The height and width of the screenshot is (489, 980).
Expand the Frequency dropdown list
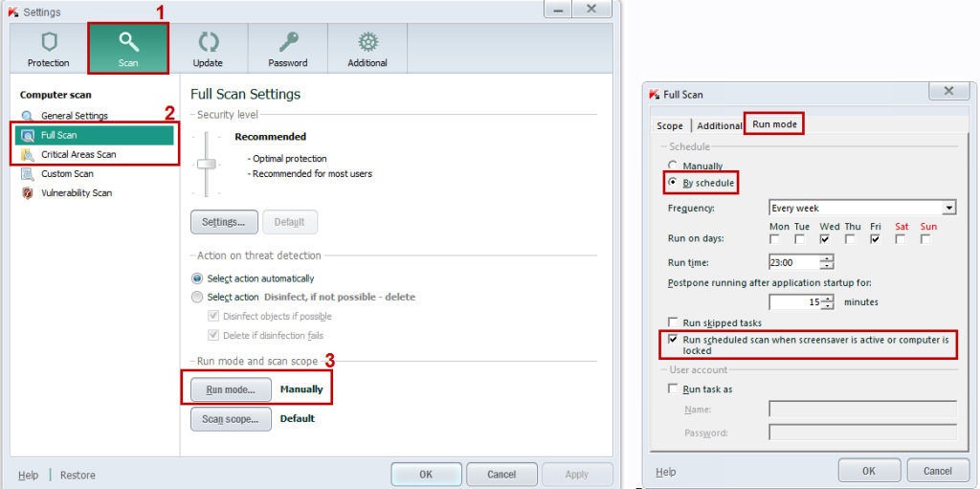click(x=948, y=208)
